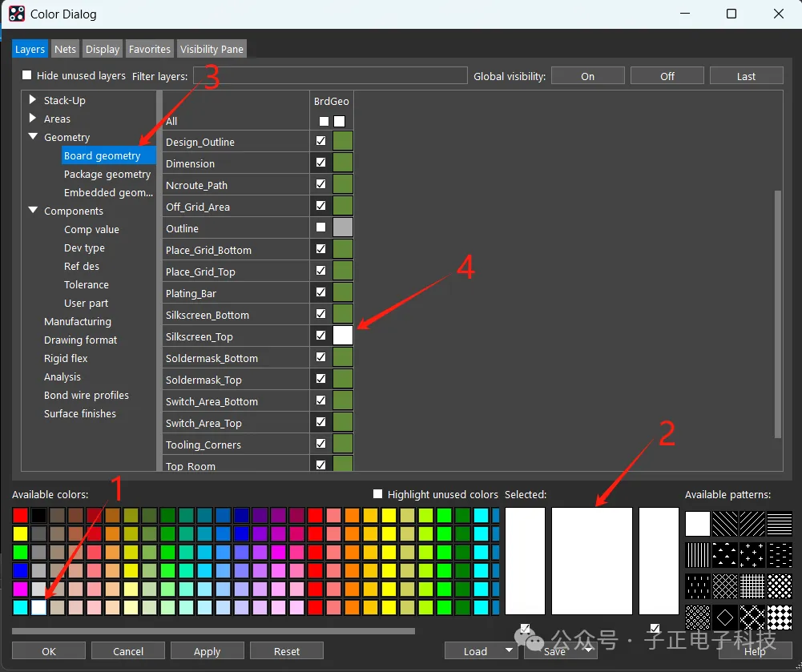Select User part tree item
The height and width of the screenshot is (672, 802).
click(86, 303)
